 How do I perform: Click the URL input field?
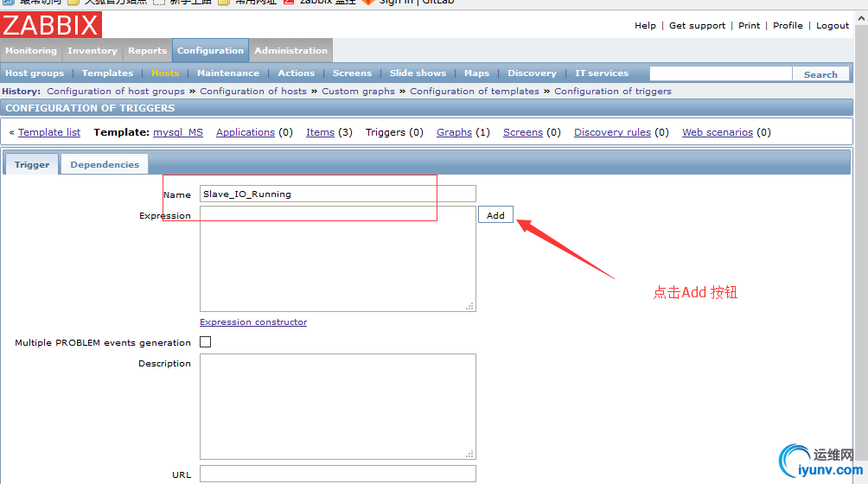[x=338, y=474]
